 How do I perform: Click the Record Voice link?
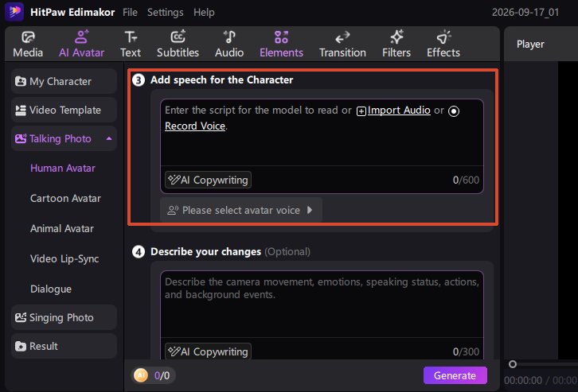coord(195,126)
